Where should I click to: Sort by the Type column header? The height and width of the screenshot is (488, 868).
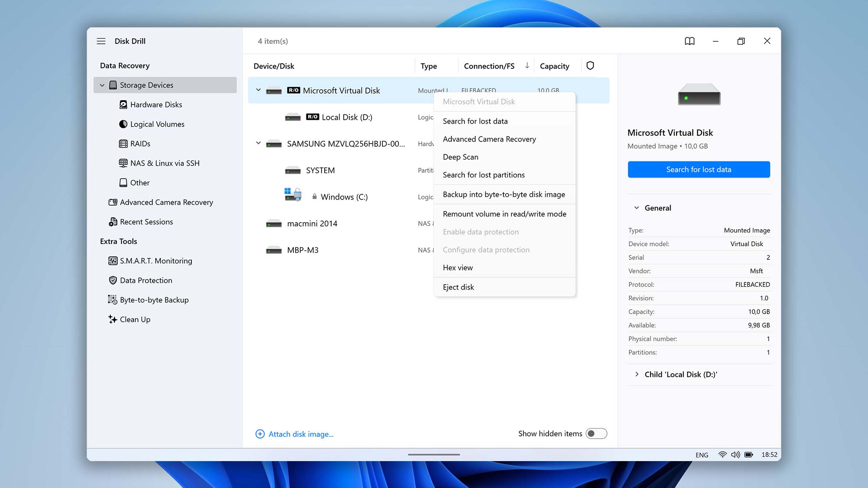click(x=428, y=66)
